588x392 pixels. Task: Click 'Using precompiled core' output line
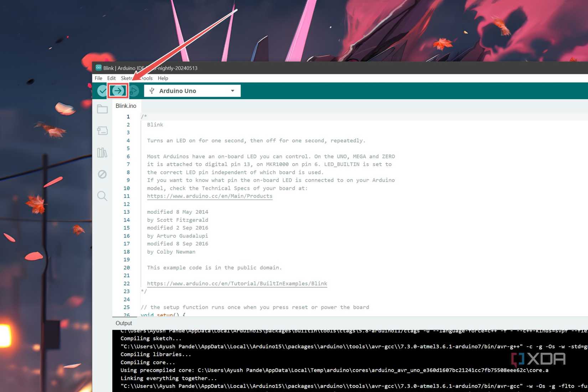334,370
